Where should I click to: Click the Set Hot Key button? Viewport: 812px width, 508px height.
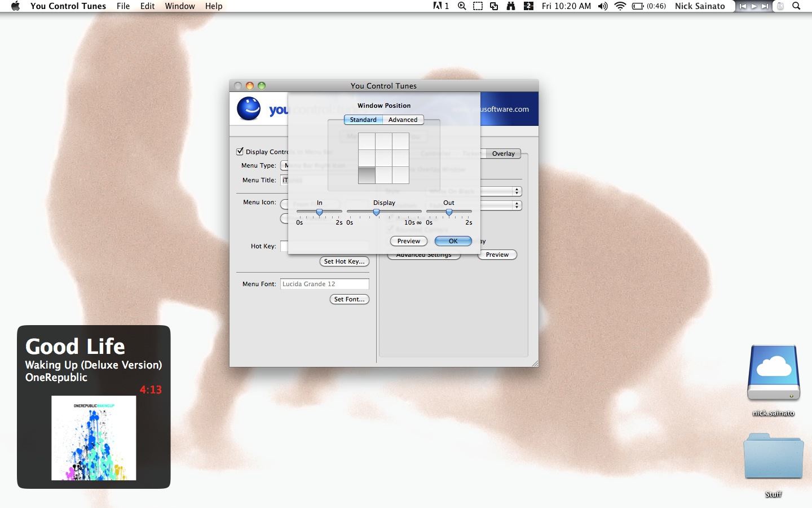[345, 261]
